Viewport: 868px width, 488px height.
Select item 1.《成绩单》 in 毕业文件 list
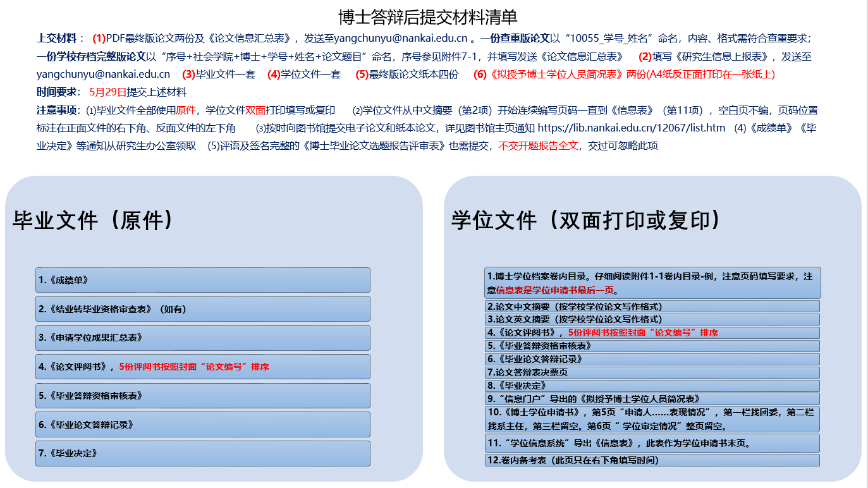point(202,280)
